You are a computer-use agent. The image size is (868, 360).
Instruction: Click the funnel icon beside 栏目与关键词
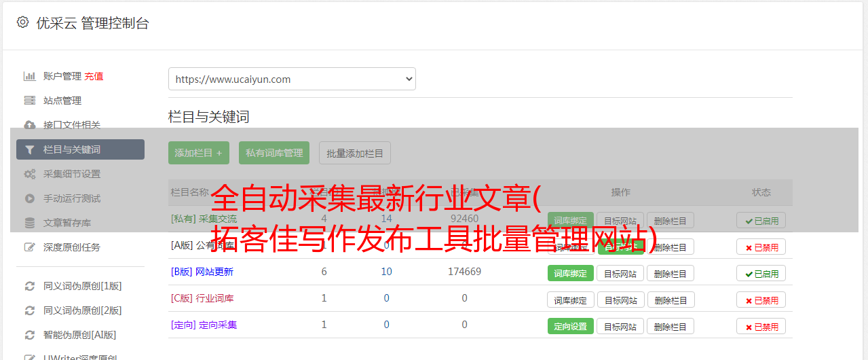pyautogui.click(x=29, y=149)
